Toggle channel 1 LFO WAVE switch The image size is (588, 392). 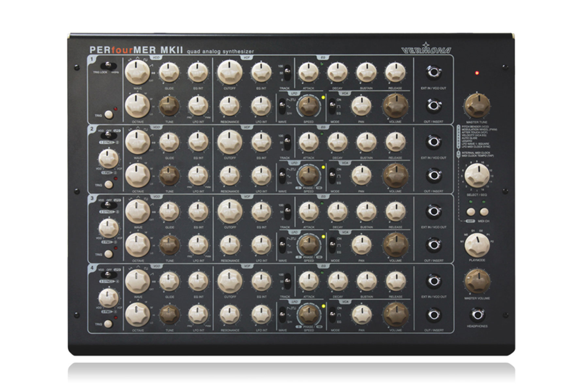282,106
